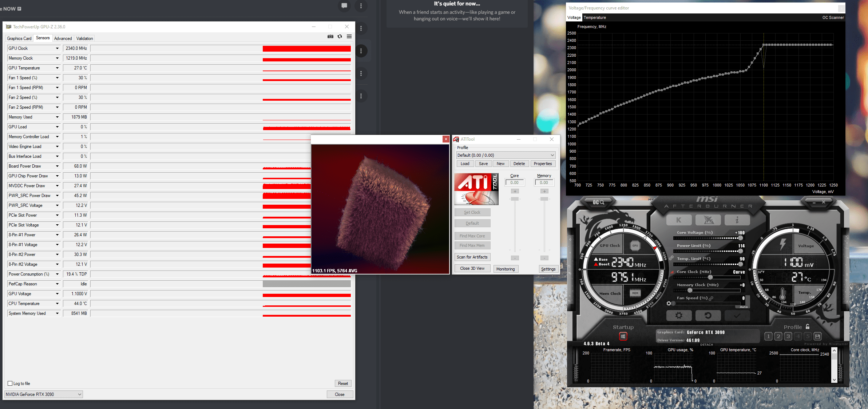This screenshot has width=868, height=409.
Task: Switch to the Graphics Card tab in GPU-Z
Action: [19, 39]
